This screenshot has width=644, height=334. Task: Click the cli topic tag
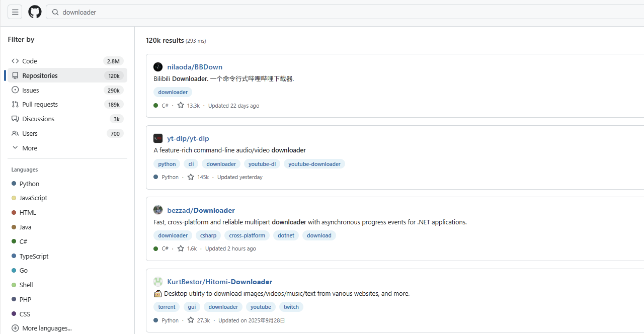coord(191,164)
